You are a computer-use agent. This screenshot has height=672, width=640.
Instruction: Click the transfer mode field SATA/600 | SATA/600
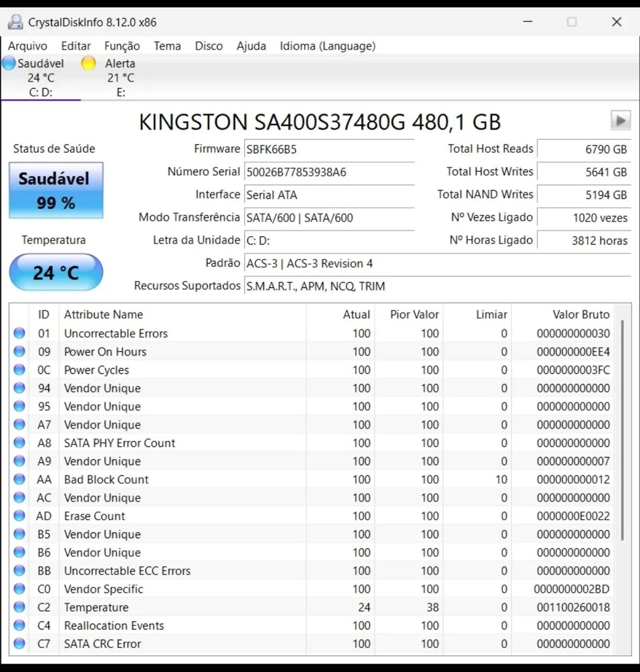coord(329,218)
